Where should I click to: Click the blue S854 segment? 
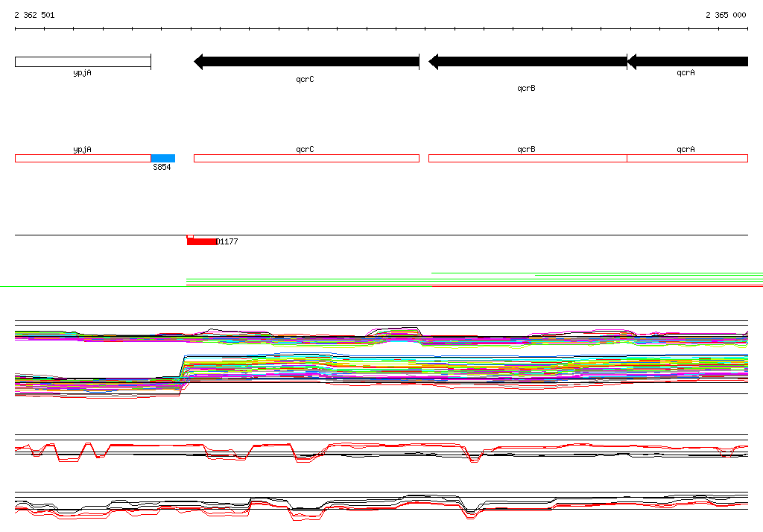point(163,158)
